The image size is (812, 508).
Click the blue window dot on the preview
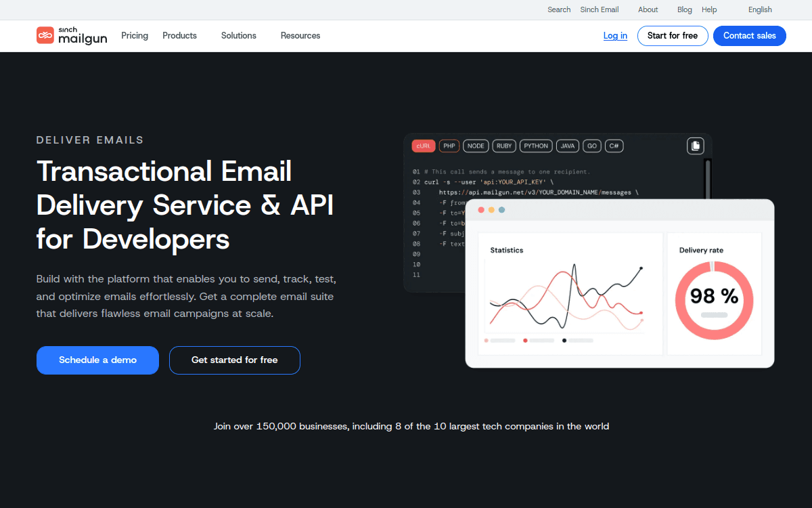[x=501, y=209]
